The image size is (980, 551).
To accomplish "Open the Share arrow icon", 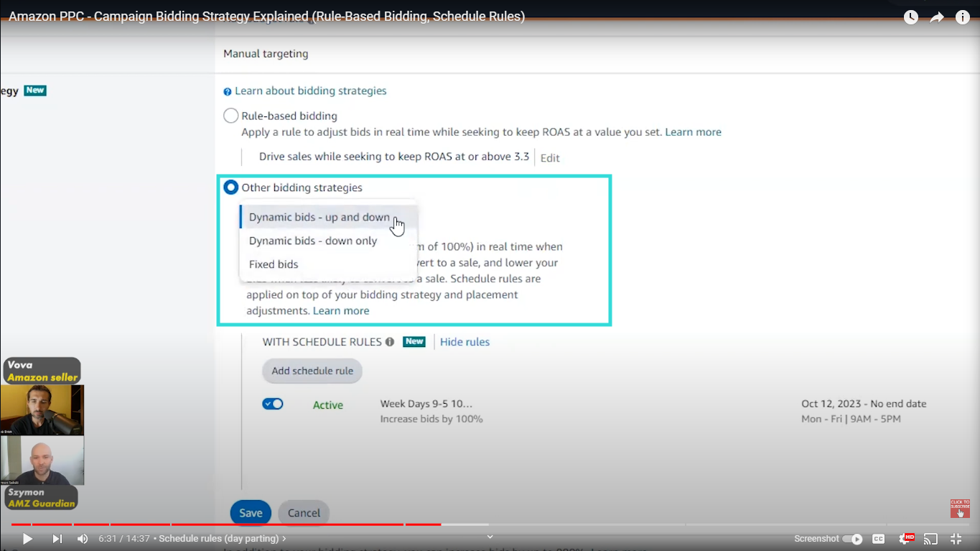I will pos(937,17).
